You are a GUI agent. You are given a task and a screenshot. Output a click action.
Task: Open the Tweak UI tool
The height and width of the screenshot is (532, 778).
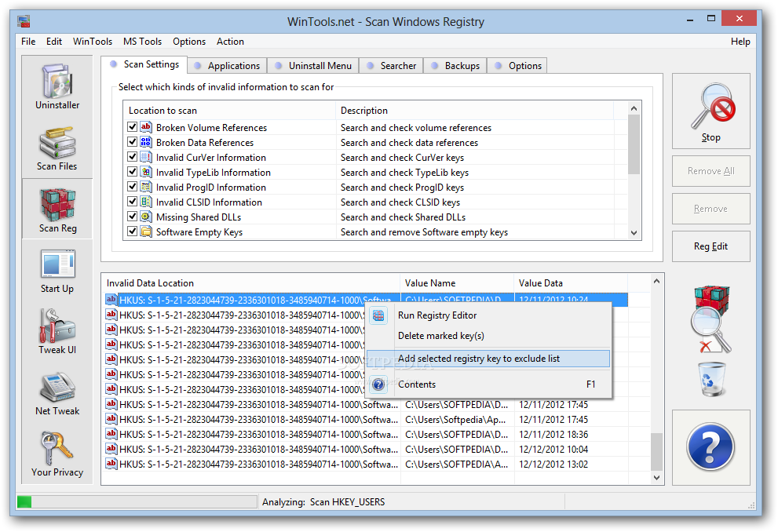[57, 332]
